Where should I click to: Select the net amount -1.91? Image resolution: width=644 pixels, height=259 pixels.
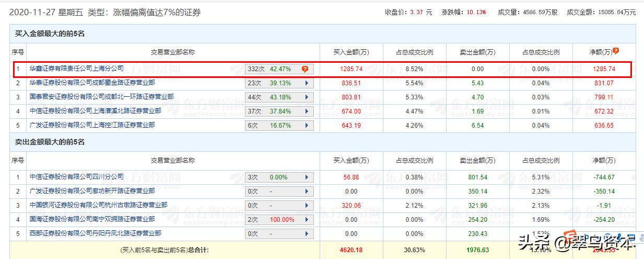pos(604,205)
